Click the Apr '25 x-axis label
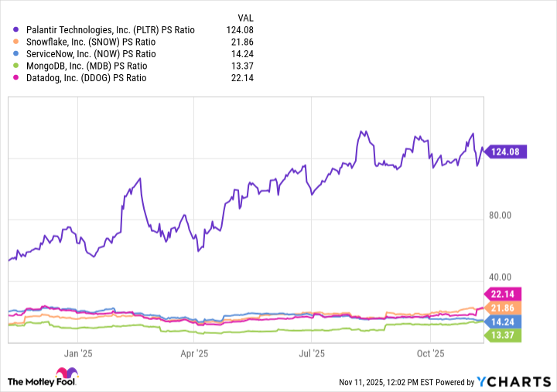Screen dimensions: 557x392 click(x=194, y=353)
